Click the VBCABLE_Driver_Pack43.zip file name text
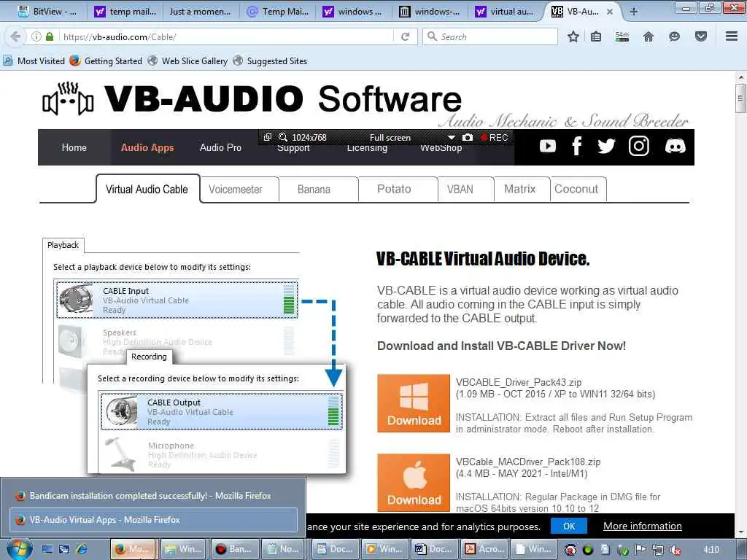 click(x=519, y=382)
